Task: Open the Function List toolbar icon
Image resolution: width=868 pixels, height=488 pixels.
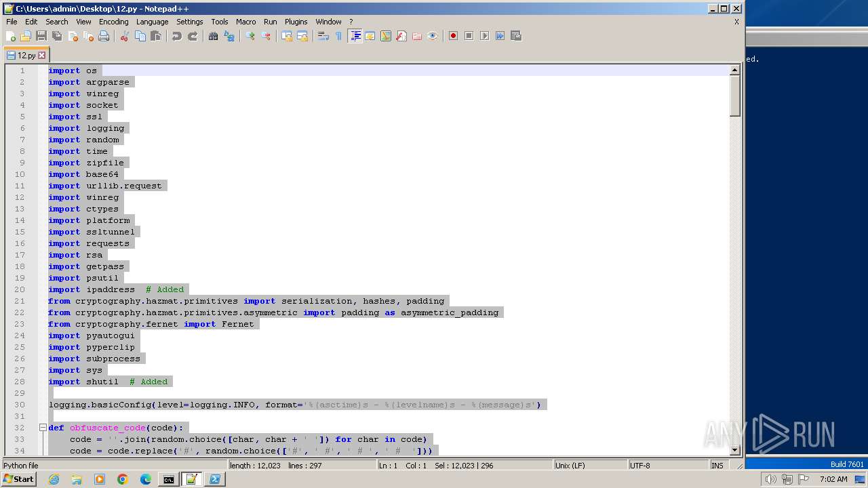Action: click(x=401, y=36)
